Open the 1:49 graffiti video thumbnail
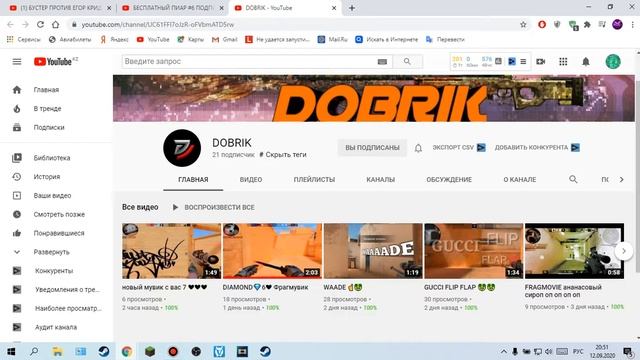The width and height of the screenshot is (640, 360). (171, 251)
